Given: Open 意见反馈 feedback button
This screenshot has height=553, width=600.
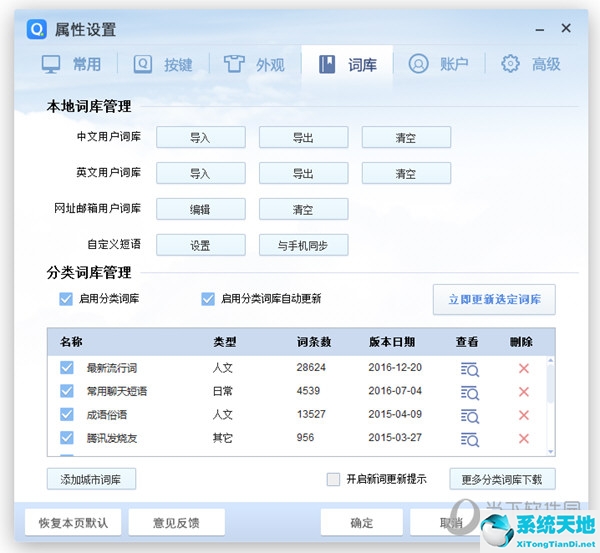Looking at the screenshot, I should click(x=176, y=522).
